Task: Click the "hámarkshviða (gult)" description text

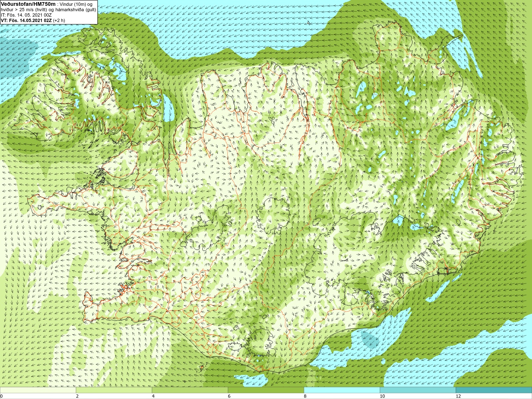Action: (75, 10)
